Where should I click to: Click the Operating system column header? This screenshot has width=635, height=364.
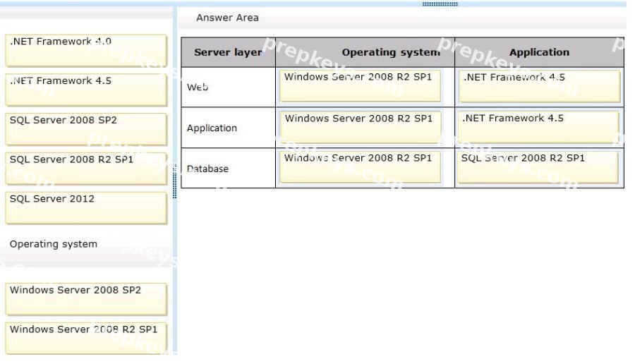tap(365, 52)
